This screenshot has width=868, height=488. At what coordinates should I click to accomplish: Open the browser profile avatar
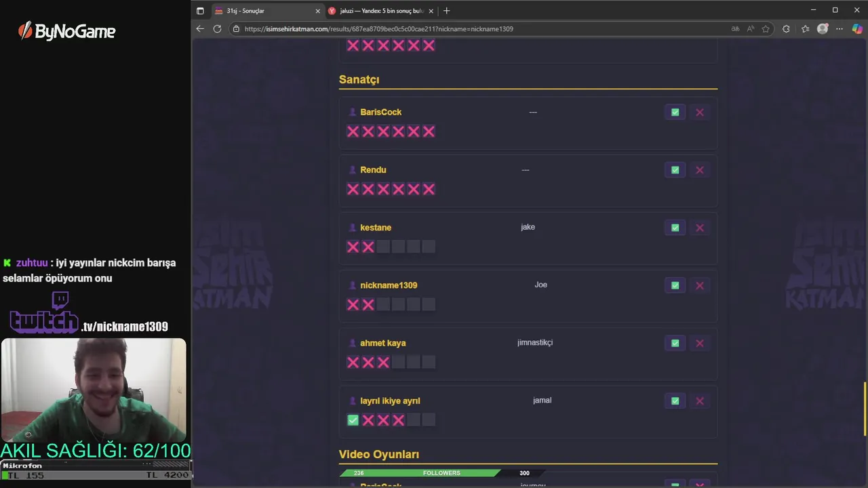[x=823, y=29]
